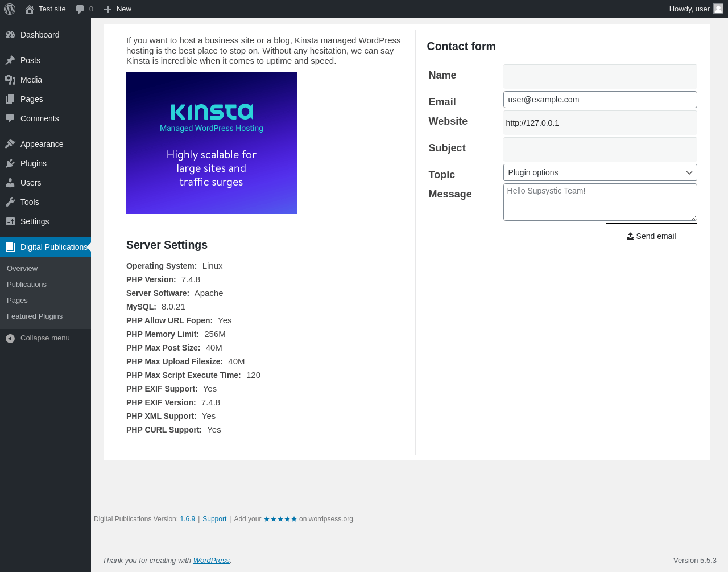Viewport: 728px width, 572px height.
Task: Open Dashboard menu item
Action: (x=45, y=35)
